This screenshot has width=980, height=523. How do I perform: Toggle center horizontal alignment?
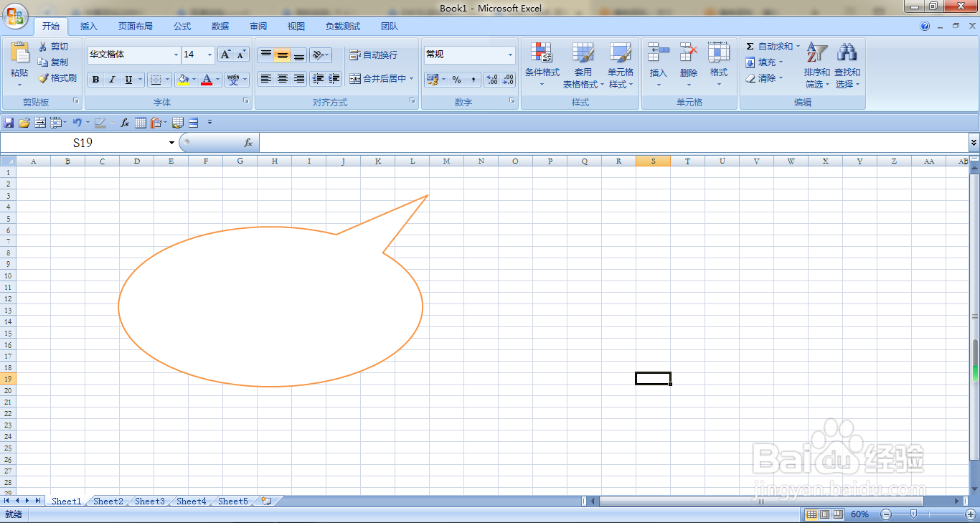(x=283, y=79)
